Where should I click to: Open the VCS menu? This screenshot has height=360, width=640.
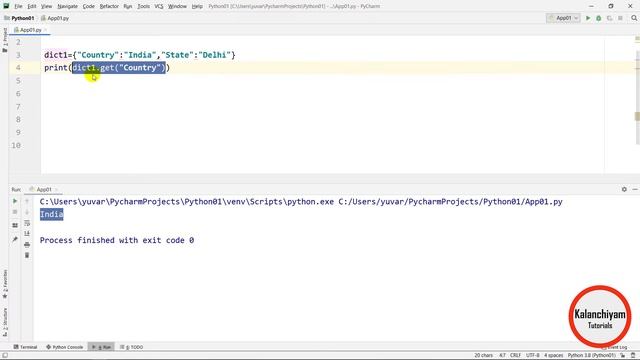pos(159,6)
